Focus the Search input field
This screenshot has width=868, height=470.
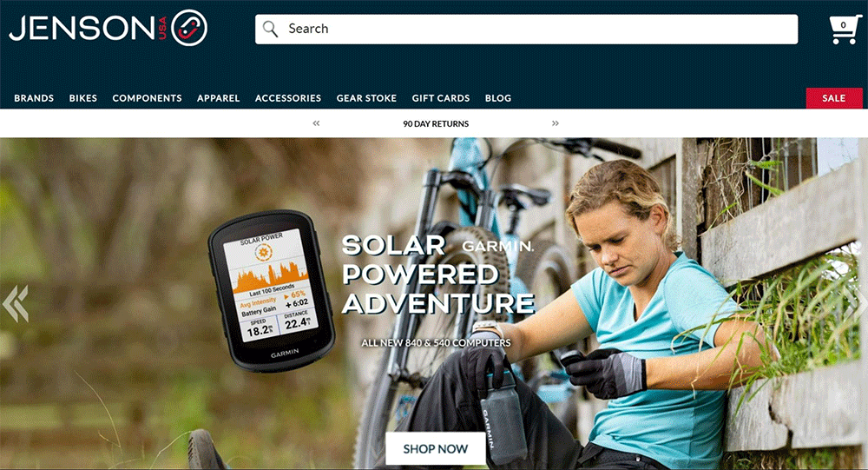click(527, 29)
